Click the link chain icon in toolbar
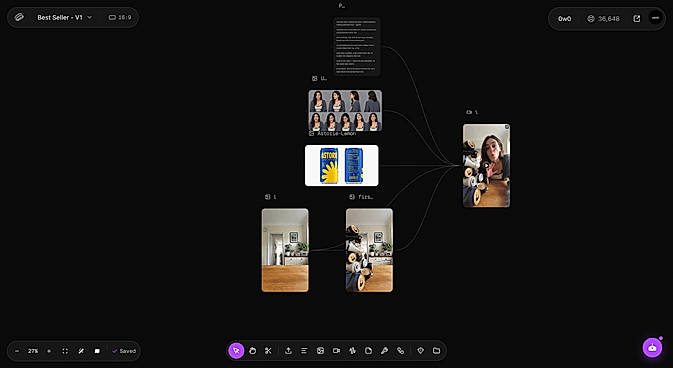This screenshot has width=673, height=368. tap(400, 351)
